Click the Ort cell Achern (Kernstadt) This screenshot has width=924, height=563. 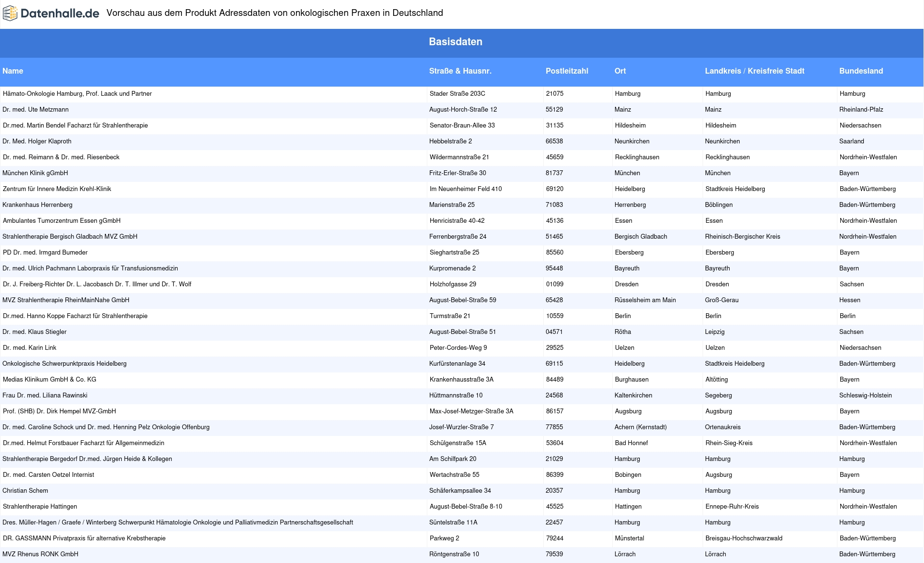(641, 427)
